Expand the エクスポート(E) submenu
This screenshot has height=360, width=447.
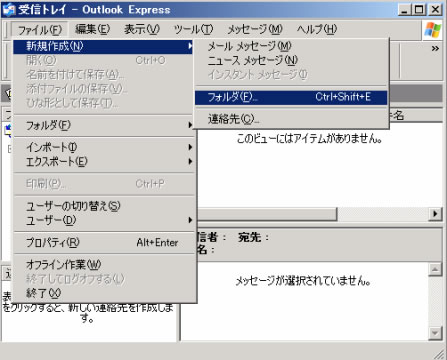103,161
